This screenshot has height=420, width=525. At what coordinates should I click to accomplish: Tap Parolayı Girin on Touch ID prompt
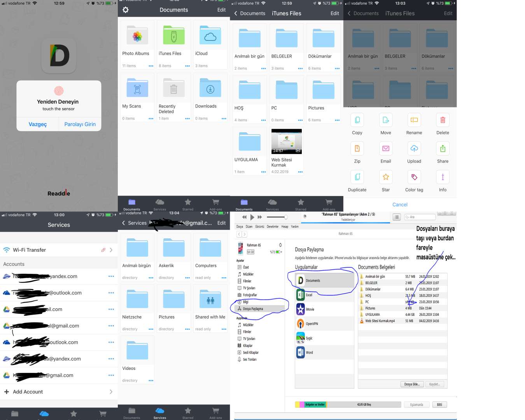tap(80, 124)
